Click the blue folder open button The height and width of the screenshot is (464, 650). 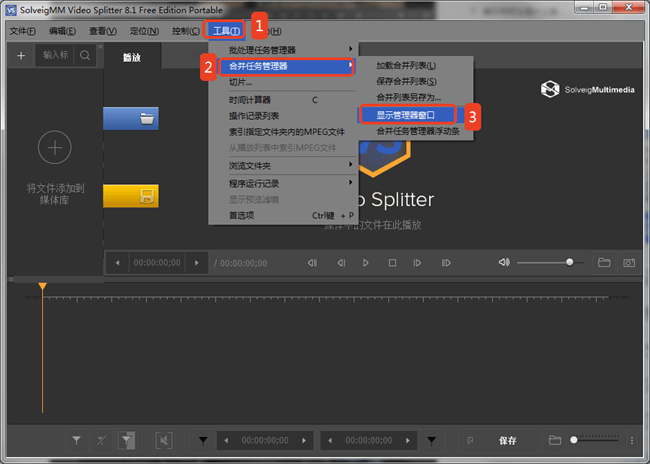click(x=131, y=119)
